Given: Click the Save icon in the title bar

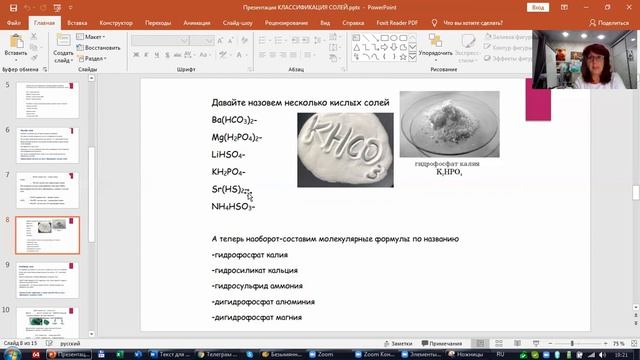Looking at the screenshot, I should point(13,8).
